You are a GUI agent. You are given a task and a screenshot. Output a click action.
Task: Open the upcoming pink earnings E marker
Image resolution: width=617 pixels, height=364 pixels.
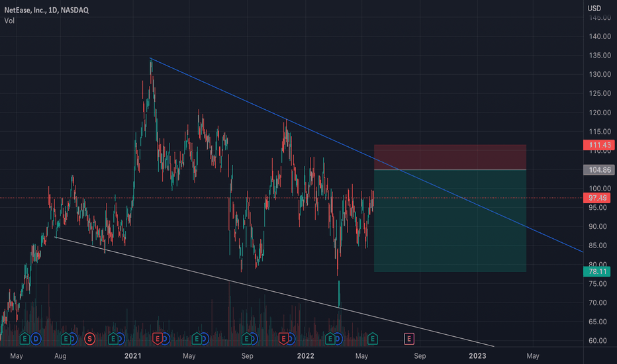pos(409,338)
